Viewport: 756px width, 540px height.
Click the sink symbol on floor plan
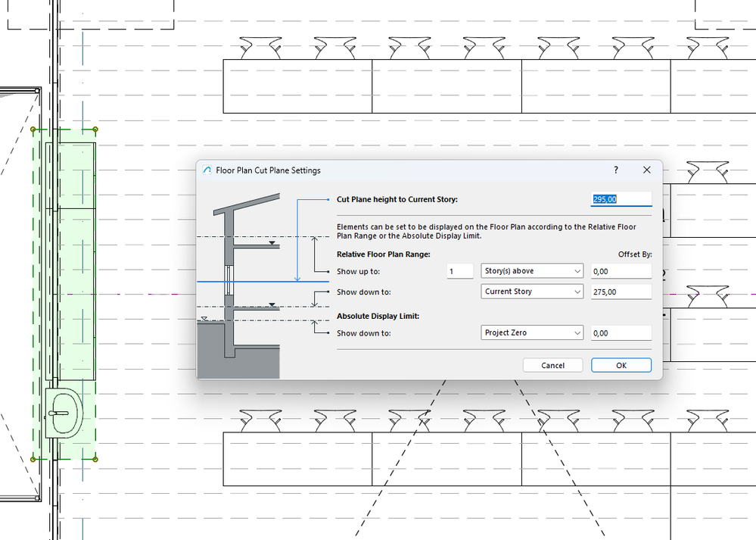coord(64,413)
